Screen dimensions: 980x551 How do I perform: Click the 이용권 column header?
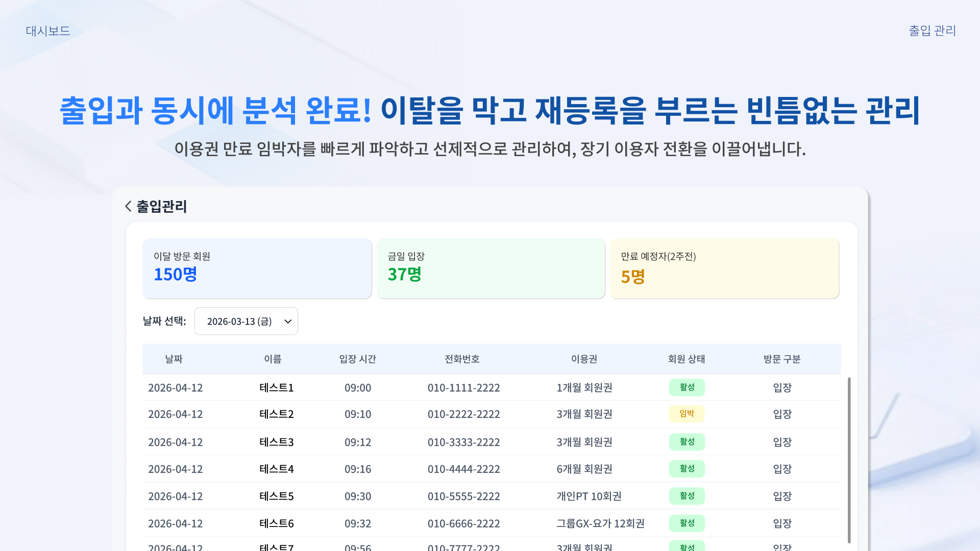coord(584,359)
